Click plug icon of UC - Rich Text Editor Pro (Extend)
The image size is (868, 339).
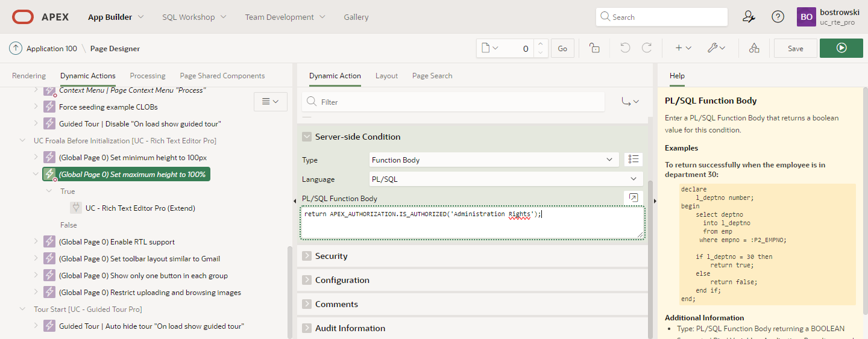click(x=76, y=208)
